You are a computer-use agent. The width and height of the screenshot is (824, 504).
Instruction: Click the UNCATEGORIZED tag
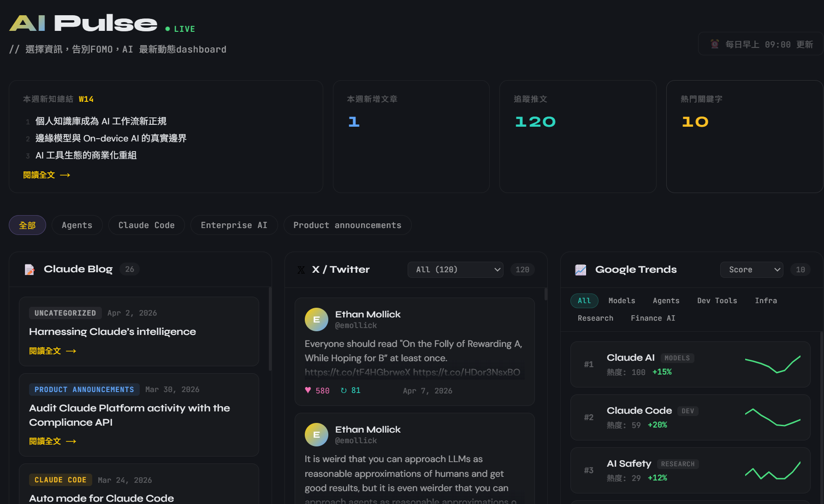pyautogui.click(x=65, y=313)
